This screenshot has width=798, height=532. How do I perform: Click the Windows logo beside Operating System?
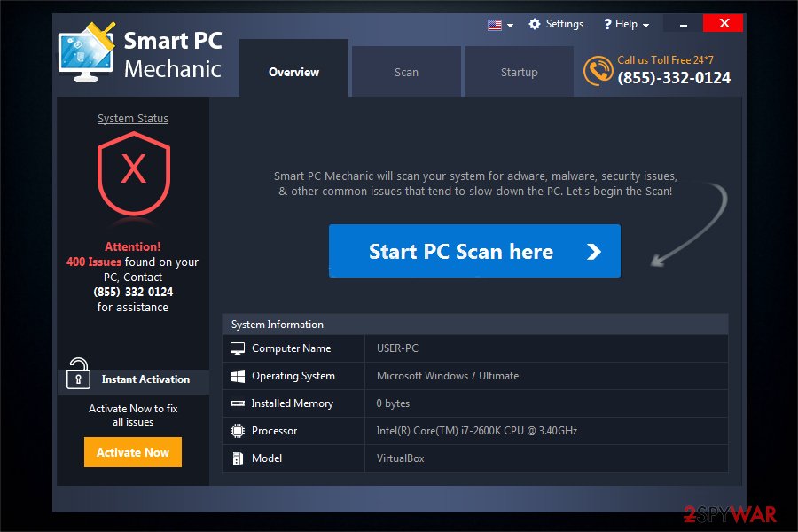(238, 376)
